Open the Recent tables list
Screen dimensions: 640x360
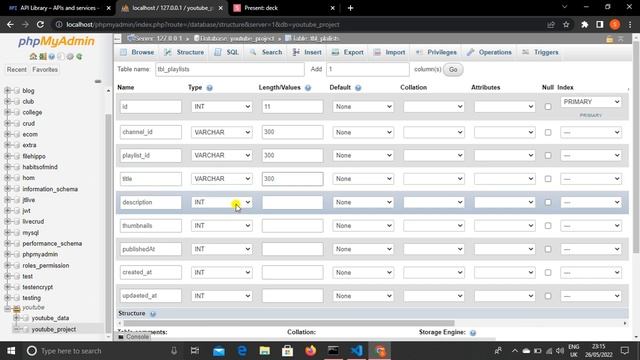point(17,70)
